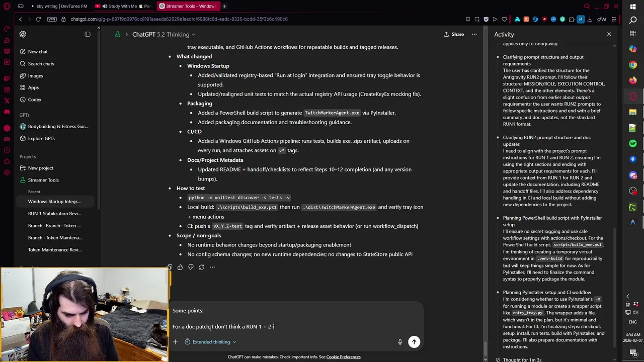Open the Apps section

[x=33, y=87]
